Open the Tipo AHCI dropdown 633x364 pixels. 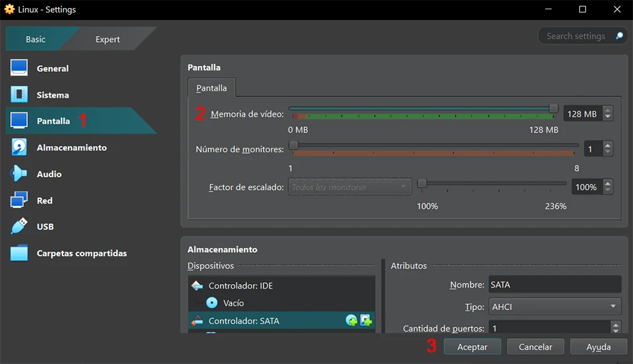(x=554, y=307)
